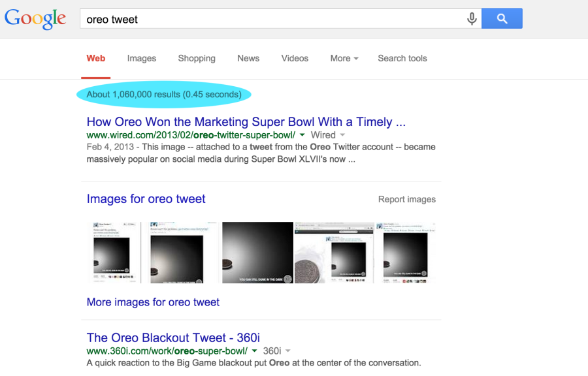
Task: Open 'The Oreo Blackout Tweet - 360i' result
Action: [x=173, y=337]
